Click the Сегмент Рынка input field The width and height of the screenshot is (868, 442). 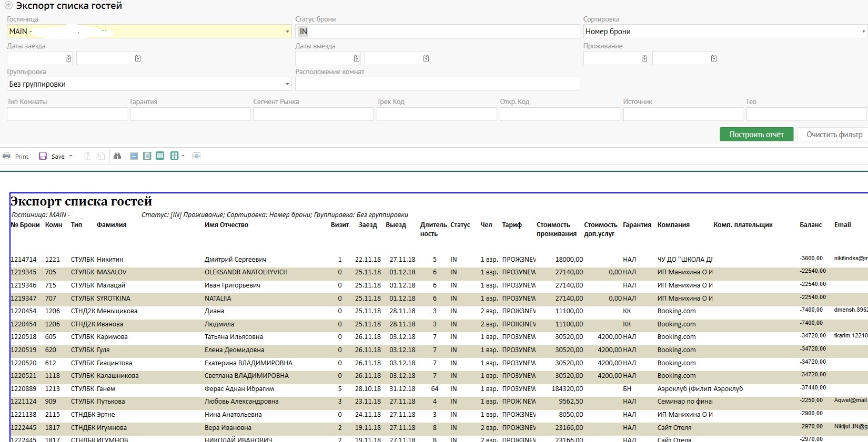313,114
